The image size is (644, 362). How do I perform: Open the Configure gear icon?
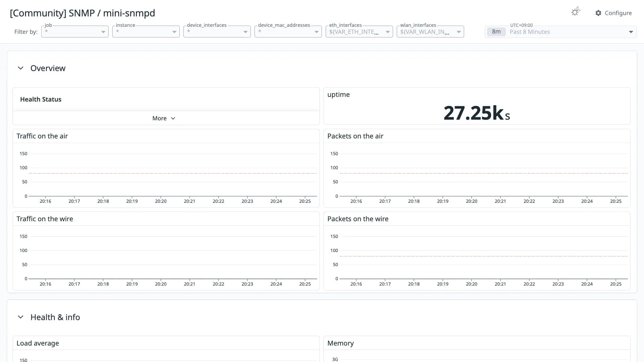pos(598,13)
